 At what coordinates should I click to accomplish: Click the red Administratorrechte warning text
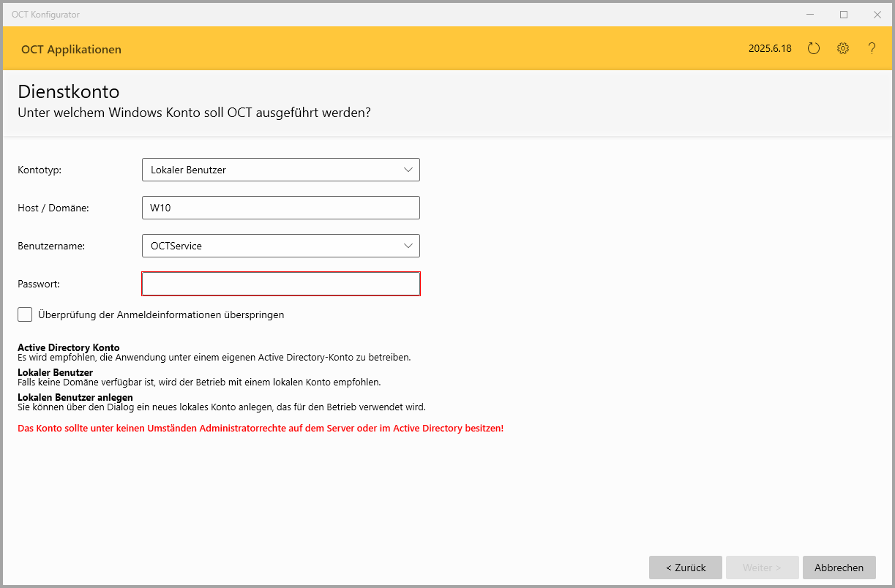(260, 429)
